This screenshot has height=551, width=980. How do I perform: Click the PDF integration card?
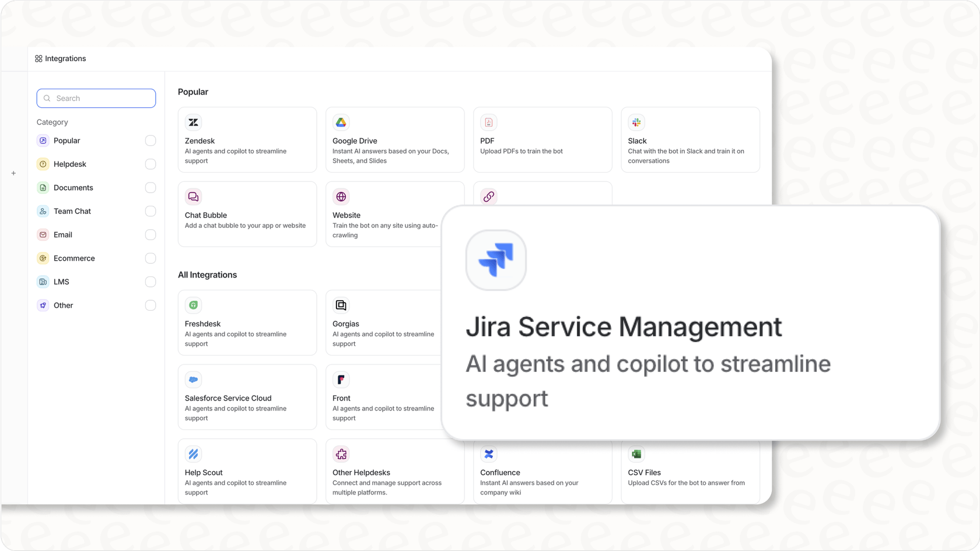[x=542, y=139]
